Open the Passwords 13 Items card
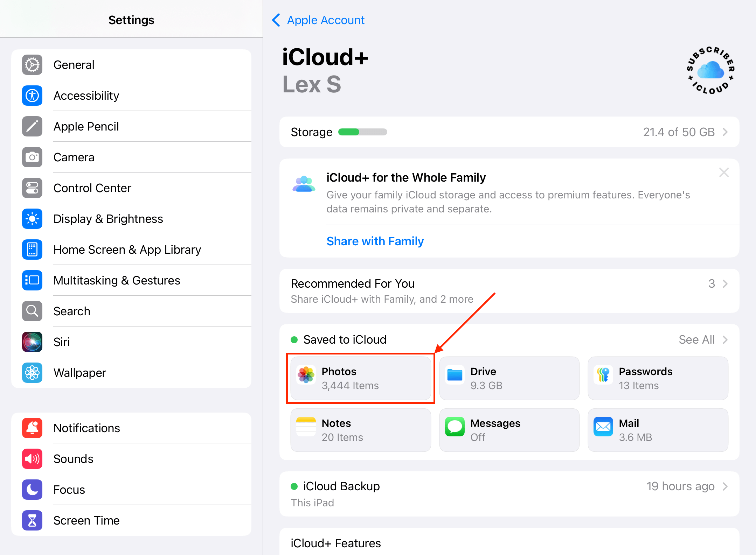This screenshot has height=555, width=756. click(658, 378)
